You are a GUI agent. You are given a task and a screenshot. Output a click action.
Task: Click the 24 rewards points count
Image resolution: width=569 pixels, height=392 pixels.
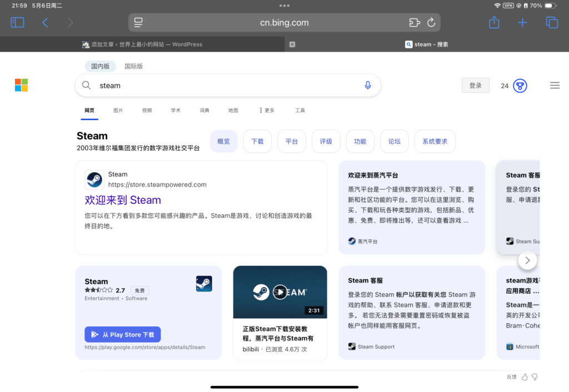(505, 86)
